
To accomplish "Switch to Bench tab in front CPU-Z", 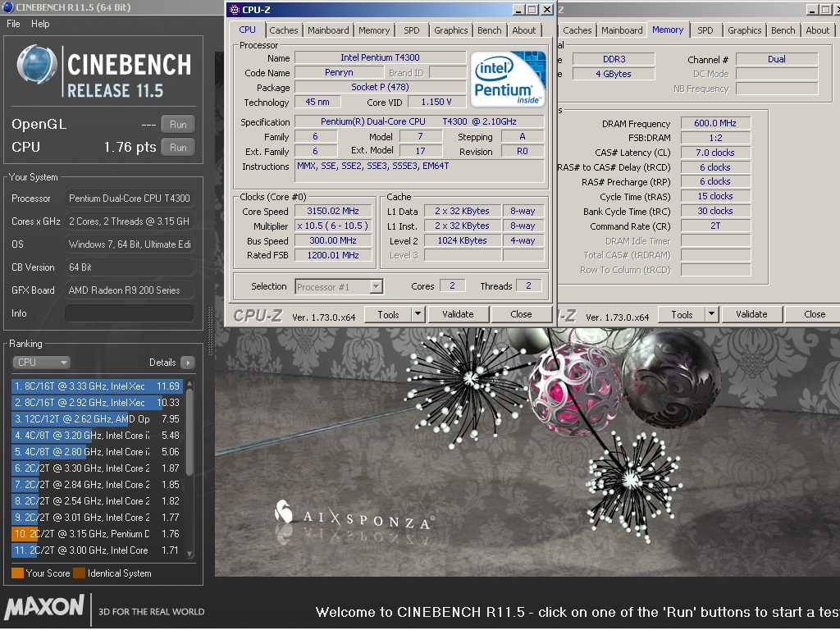I will tap(490, 30).
